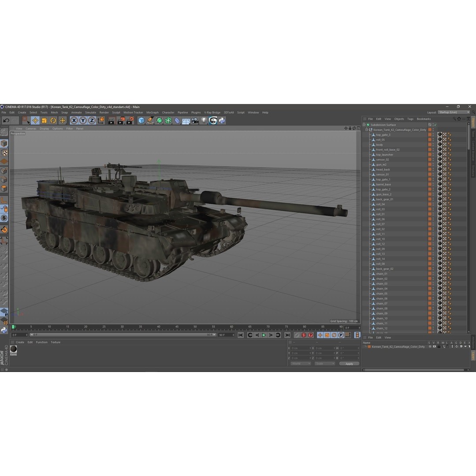
Task: Open the Subdivision Surface generators icon
Action: (x=160, y=120)
